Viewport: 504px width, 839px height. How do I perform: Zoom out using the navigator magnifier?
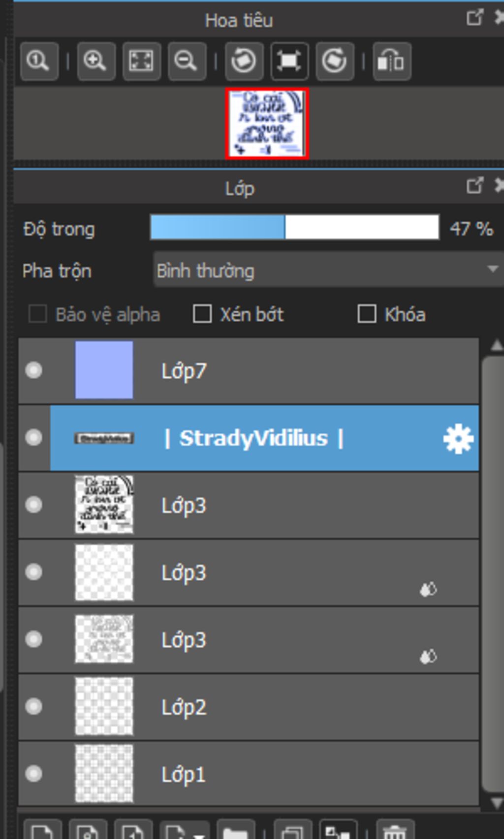click(187, 62)
